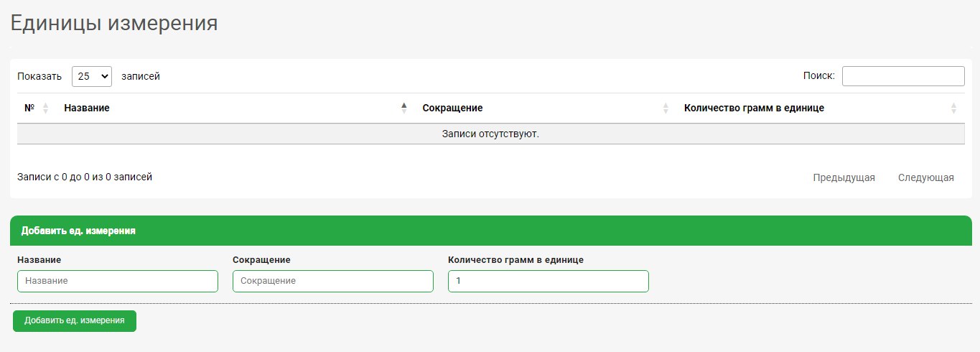The image size is (980, 352).
Task: Select the grams-per-unit field containing 1
Action: point(549,281)
